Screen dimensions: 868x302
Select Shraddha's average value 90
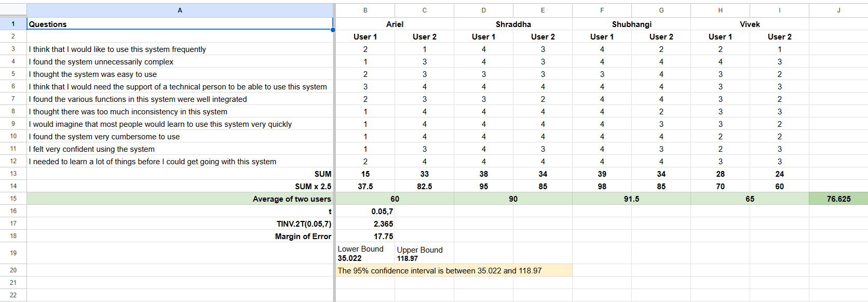pyautogui.click(x=513, y=199)
